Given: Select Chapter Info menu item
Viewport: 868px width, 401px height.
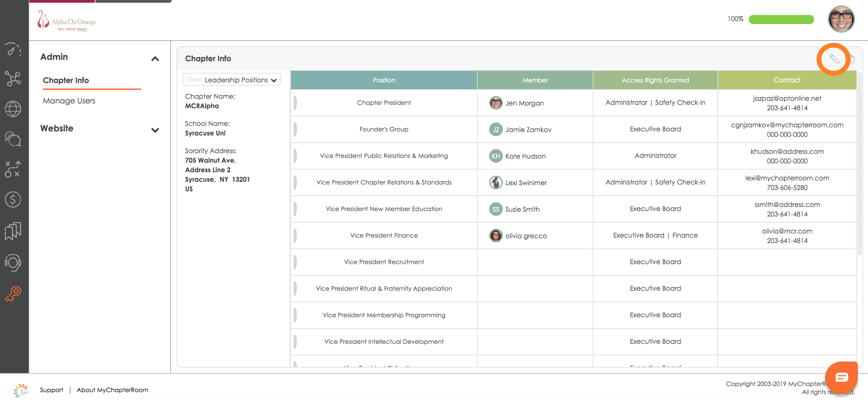Looking at the screenshot, I should click(x=66, y=80).
